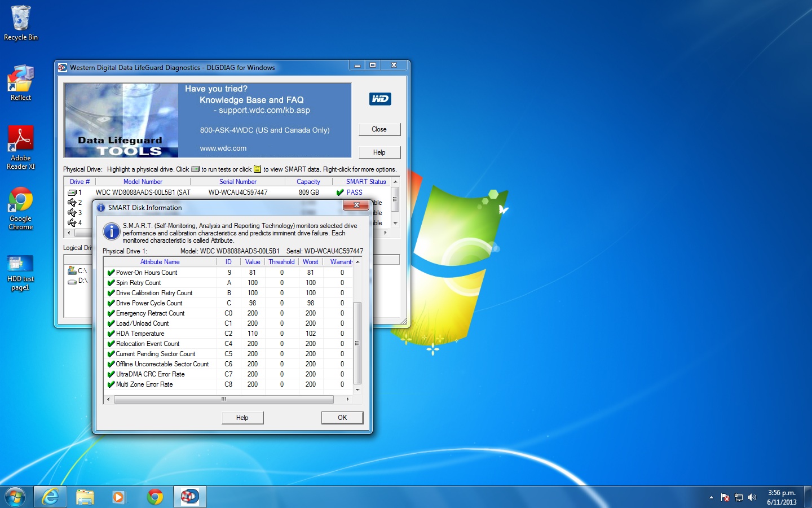Click the Show desktop button
This screenshot has width=812, height=508.
pos(807,497)
